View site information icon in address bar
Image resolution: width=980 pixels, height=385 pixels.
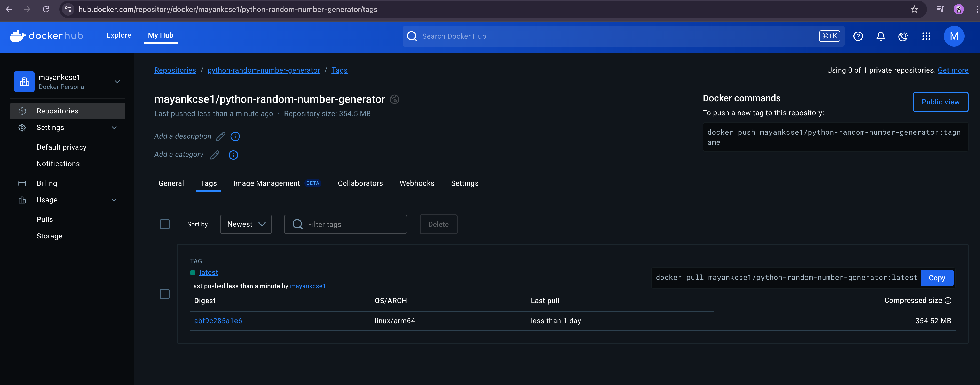point(68,9)
